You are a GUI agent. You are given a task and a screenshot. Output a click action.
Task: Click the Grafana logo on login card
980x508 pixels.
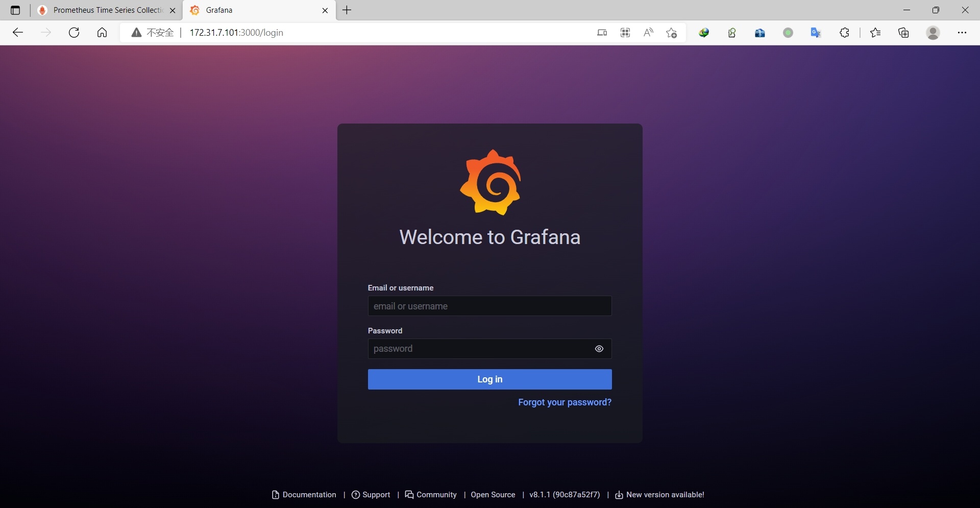coord(490,182)
